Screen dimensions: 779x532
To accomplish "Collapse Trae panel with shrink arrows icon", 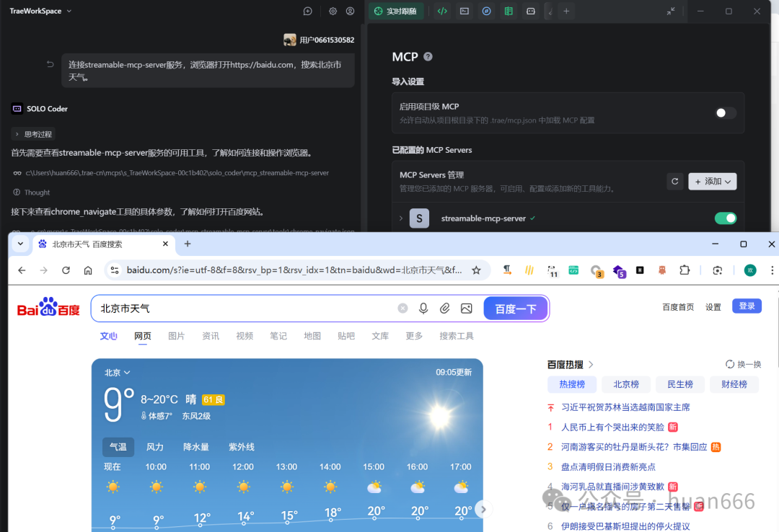I will (671, 11).
